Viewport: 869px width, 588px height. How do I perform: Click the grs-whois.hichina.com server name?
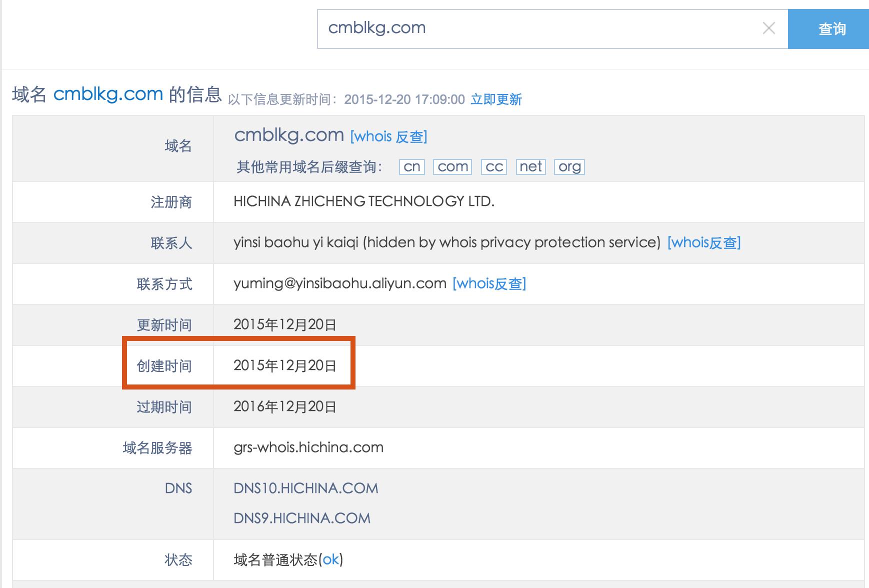coord(308,447)
